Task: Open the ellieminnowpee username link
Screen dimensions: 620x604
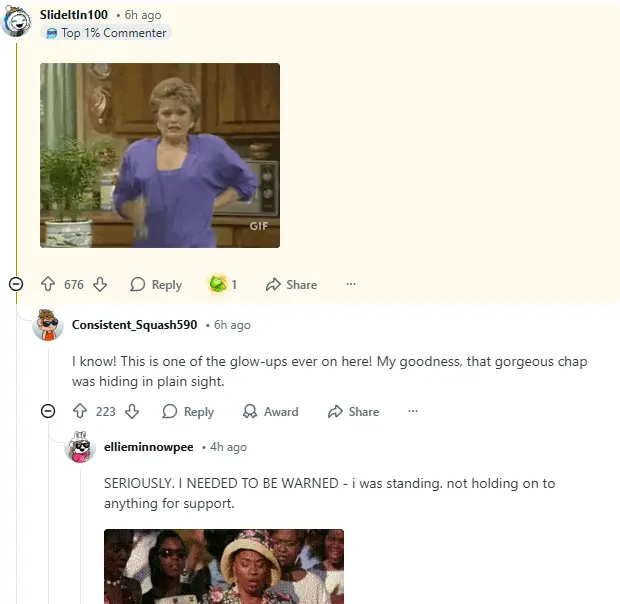Action: (x=149, y=447)
